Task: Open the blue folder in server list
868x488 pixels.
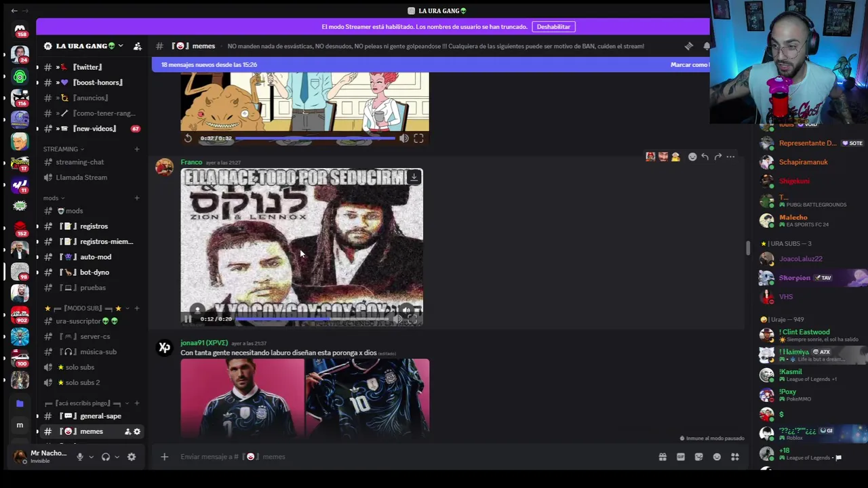Action: click(x=20, y=403)
